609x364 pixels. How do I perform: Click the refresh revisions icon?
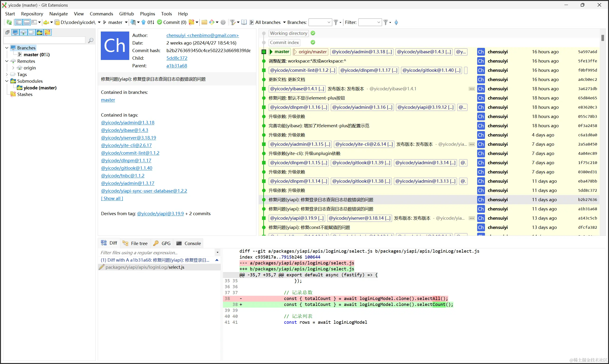click(9, 22)
